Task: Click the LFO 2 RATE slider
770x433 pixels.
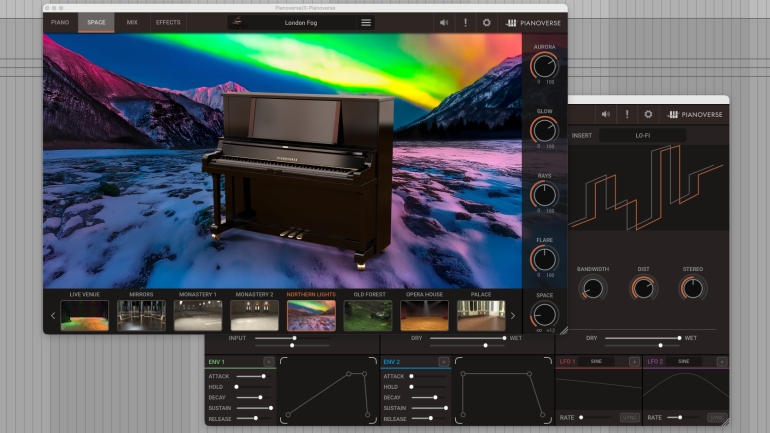Action: pyautogui.click(x=684, y=418)
